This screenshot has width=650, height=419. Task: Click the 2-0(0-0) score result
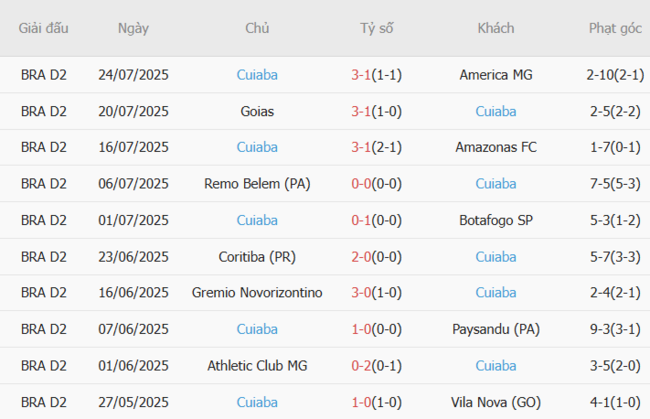click(377, 257)
